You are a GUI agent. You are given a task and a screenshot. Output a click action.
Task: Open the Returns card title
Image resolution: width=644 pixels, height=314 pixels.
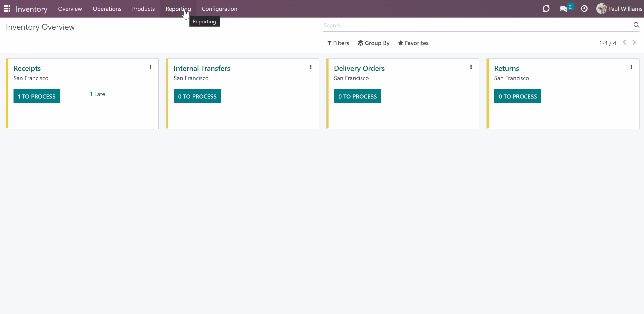(507, 68)
